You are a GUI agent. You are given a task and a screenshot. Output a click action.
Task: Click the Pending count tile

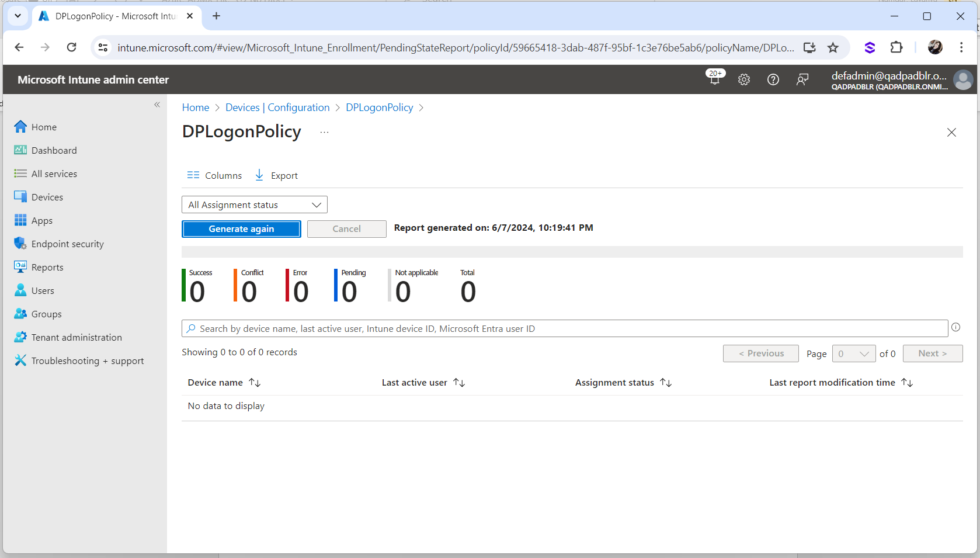pyautogui.click(x=350, y=286)
